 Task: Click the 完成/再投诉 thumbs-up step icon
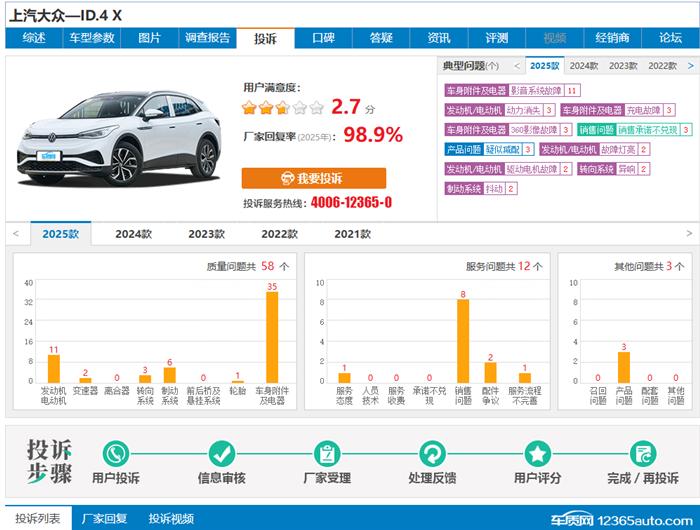pyautogui.click(x=642, y=455)
